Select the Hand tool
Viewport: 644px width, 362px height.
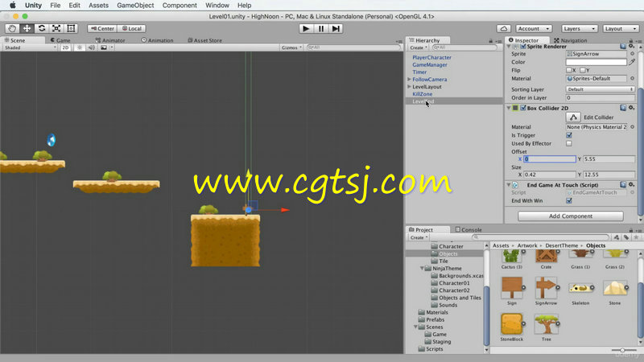click(12, 28)
